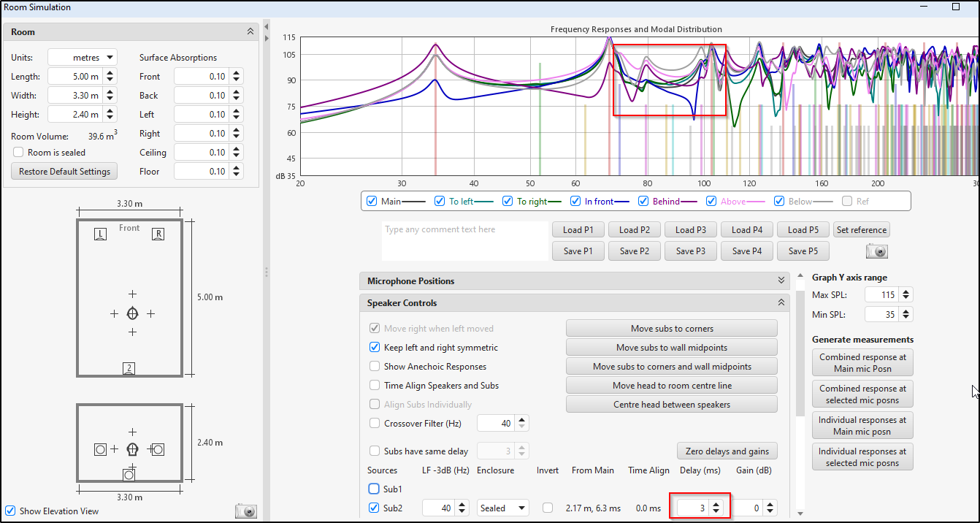980x523 pixels.
Task: Uncheck Keep left and right symmetric
Action: 375,348
